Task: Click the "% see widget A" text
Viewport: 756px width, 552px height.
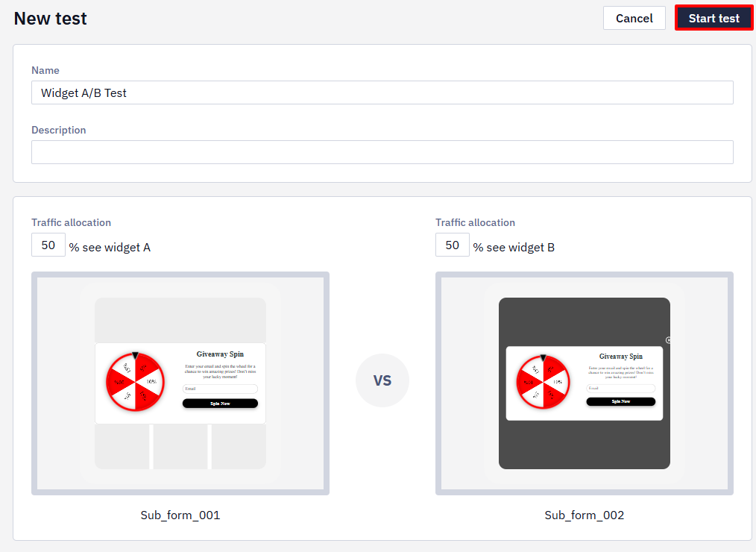Action: [x=110, y=248]
